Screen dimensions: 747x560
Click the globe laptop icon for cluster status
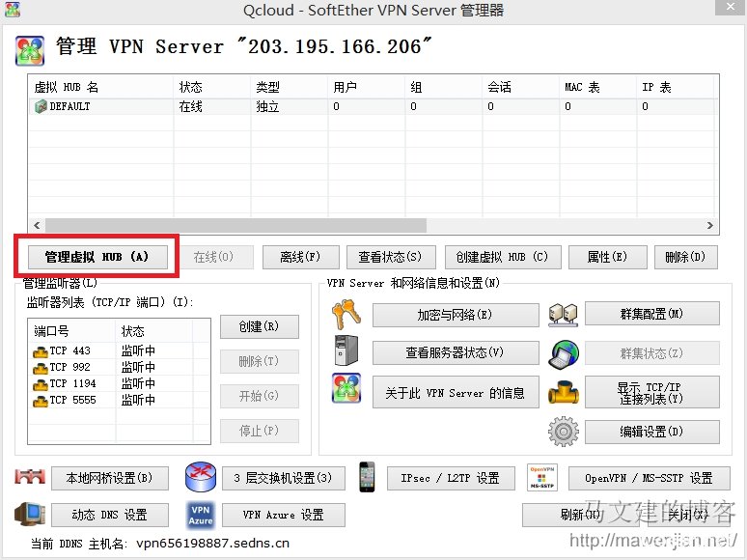pos(564,354)
